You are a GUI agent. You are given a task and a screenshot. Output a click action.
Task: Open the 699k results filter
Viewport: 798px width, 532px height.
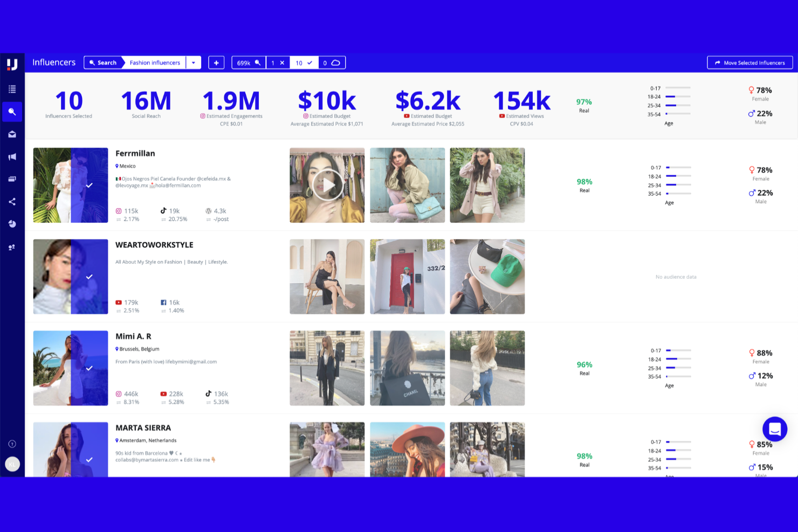click(248, 63)
